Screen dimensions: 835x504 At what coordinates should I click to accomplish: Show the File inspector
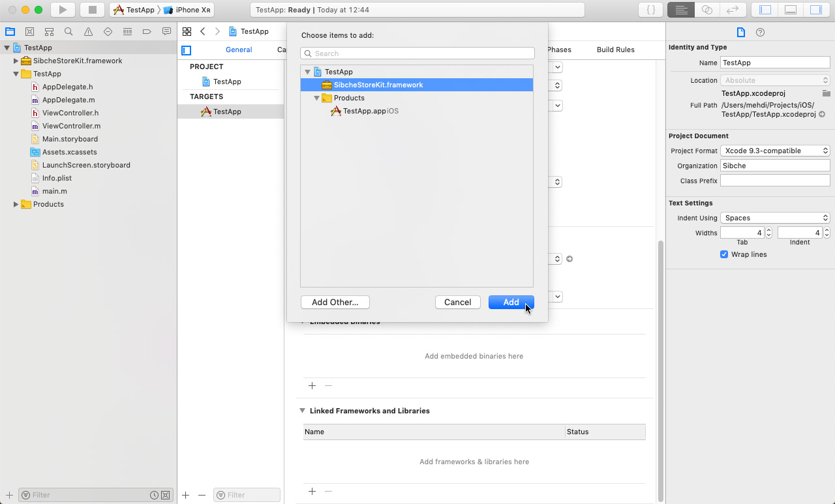[x=740, y=32]
